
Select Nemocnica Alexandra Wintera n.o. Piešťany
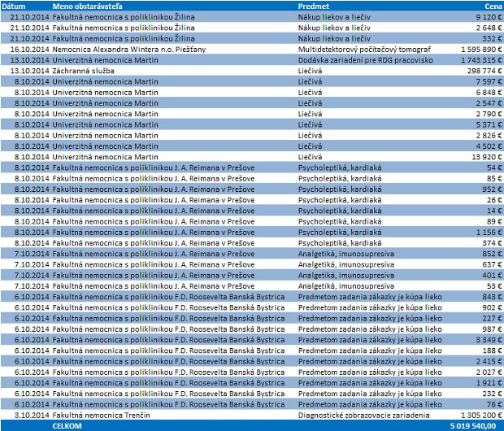129,50
